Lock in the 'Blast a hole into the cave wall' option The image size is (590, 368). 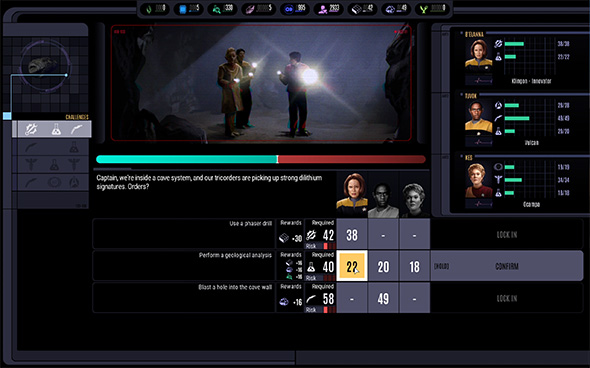point(506,298)
